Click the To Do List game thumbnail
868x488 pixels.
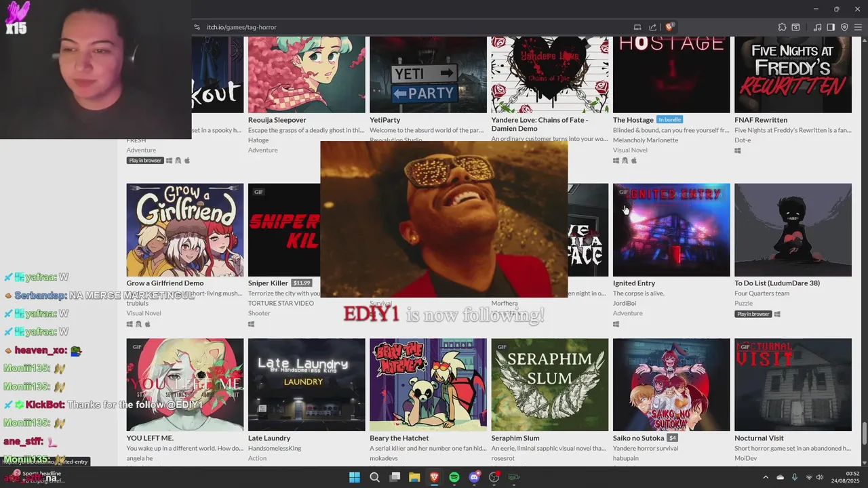[x=793, y=230]
